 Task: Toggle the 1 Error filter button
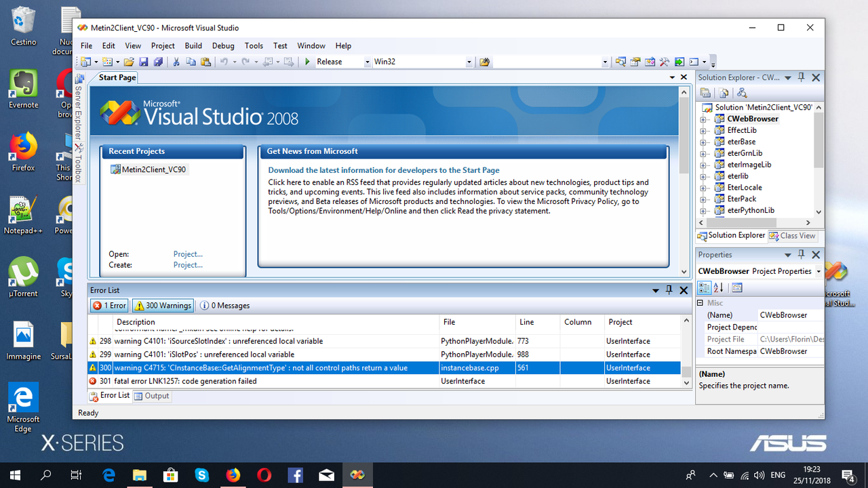(110, 306)
